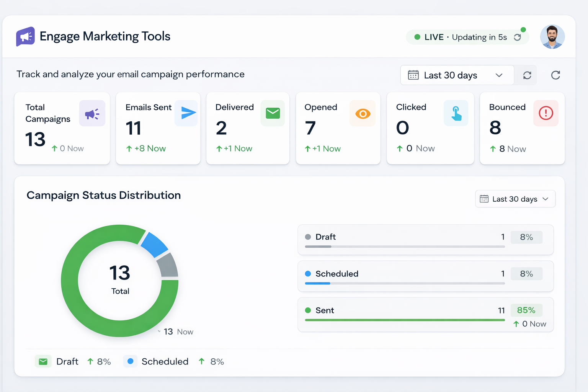Click the Engage Marketing Tools megaphone logo
588x392 pixels.
click(x=25, y=36)
